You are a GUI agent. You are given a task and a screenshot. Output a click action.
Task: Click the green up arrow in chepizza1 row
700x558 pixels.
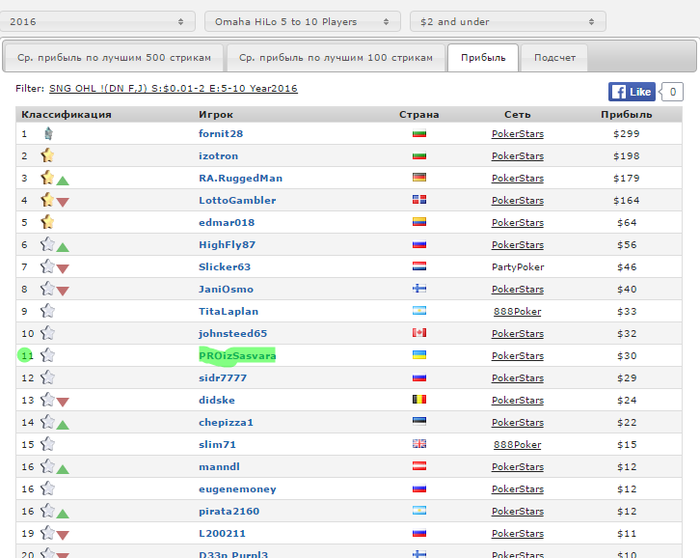pos(62,425)
